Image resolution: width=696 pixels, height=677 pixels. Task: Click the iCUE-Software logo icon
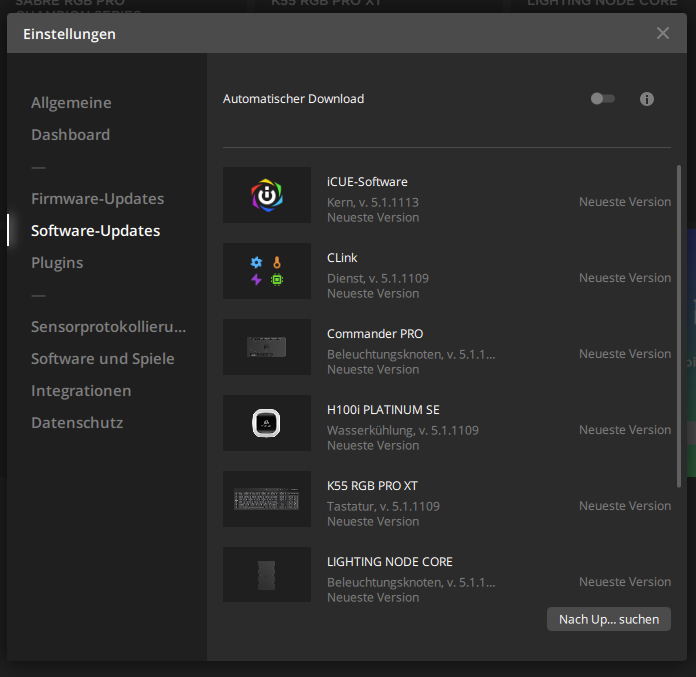click(x=267, y=195)
